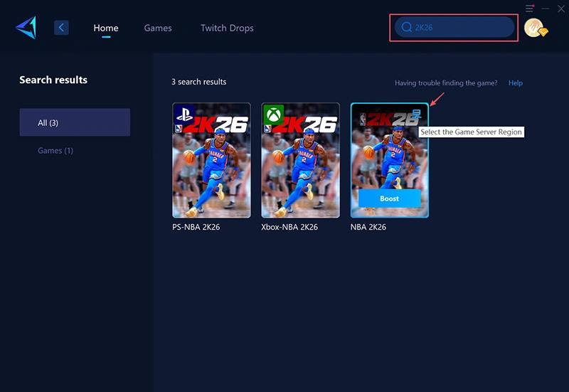Go back using the arrow button

coord(61,28)
